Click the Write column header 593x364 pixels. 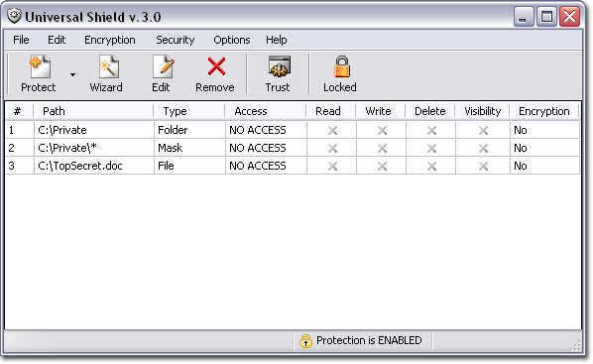click(x=381, y=111)
